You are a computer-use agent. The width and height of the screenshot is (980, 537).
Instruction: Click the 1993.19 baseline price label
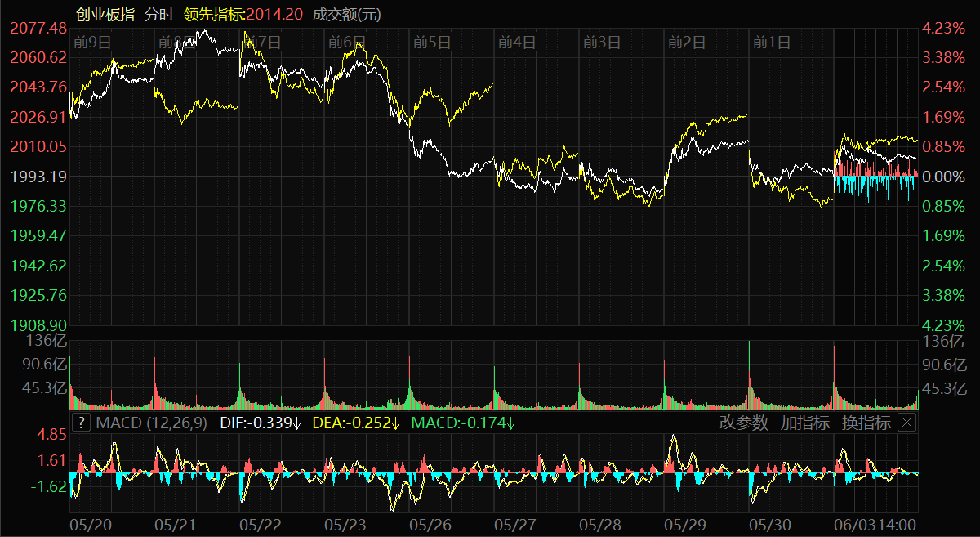(x=38, y=176)
